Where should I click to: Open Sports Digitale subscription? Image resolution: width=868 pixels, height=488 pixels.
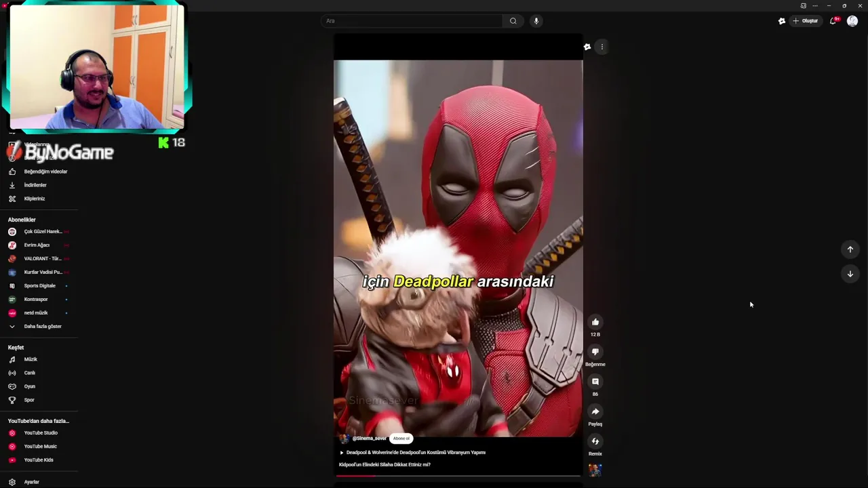pyautogui.click(x=39, y=286)
